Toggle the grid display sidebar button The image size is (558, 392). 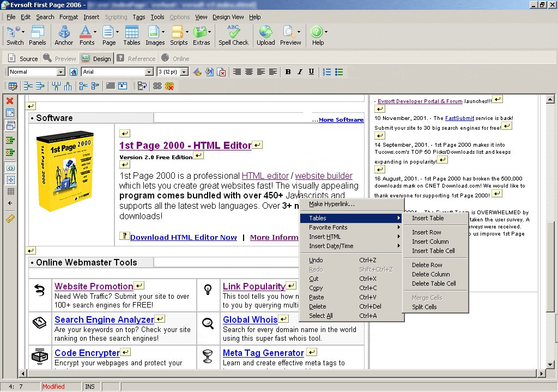coord(10,191)
